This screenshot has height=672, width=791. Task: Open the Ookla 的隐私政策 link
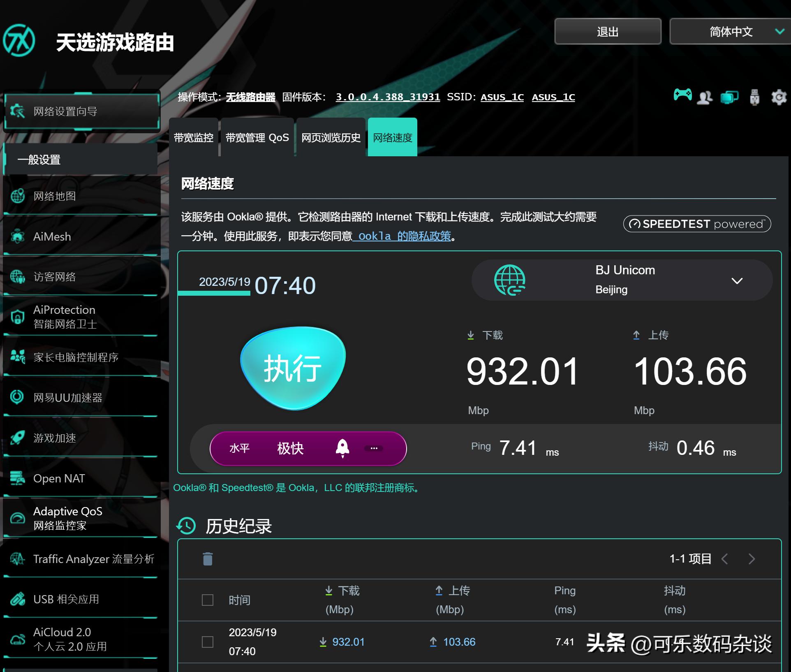coord(402,236)
